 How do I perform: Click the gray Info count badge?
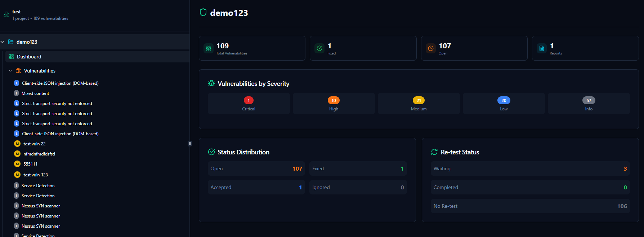click(589, 100)
